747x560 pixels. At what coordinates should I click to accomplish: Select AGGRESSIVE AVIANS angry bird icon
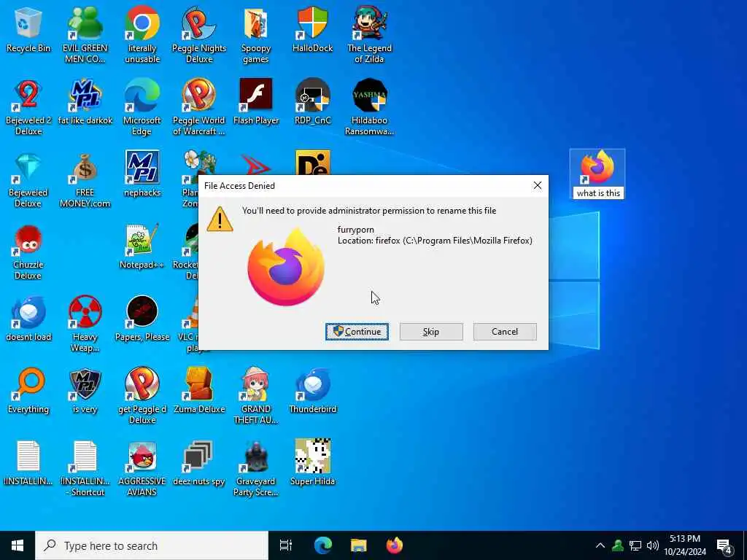pyautogui.click(x=142, y=469)
